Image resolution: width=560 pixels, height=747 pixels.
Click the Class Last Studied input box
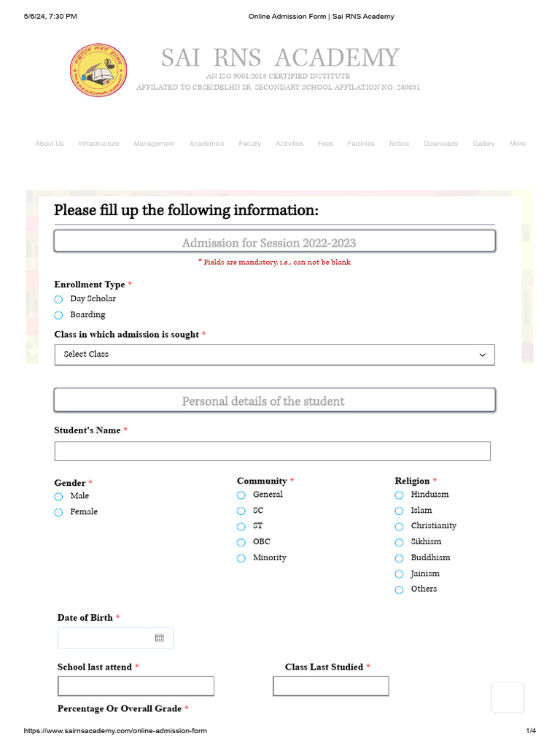click(x=330, y=686)
